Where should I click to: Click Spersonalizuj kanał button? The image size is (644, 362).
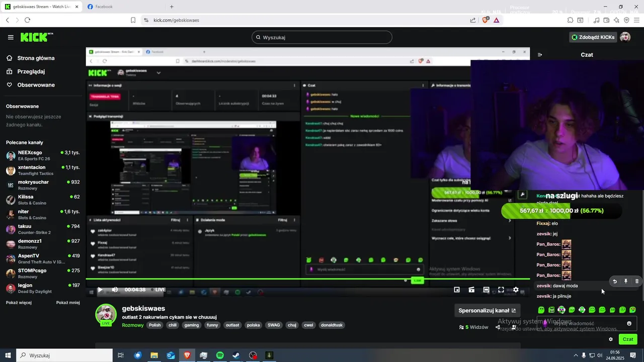pyautogui.click(x=487, y=311)
